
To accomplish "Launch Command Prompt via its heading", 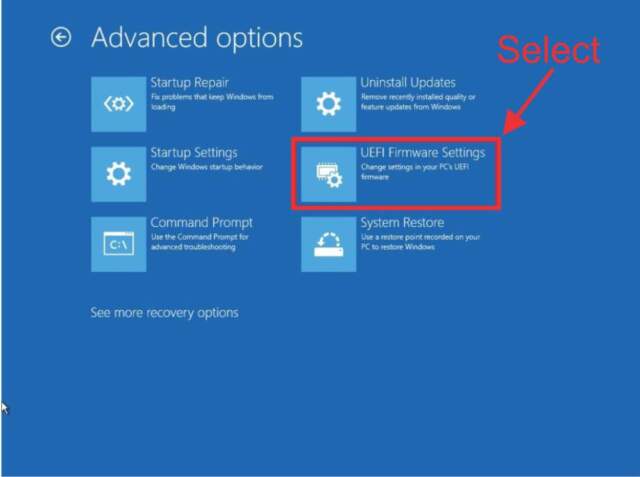I will [x=202, y=223].
